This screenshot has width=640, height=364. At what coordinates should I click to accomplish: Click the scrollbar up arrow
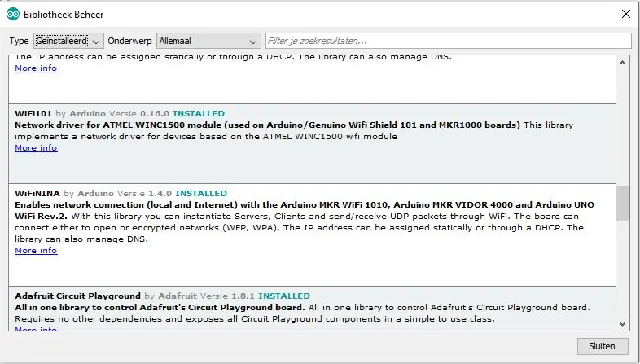coord(622,63)
